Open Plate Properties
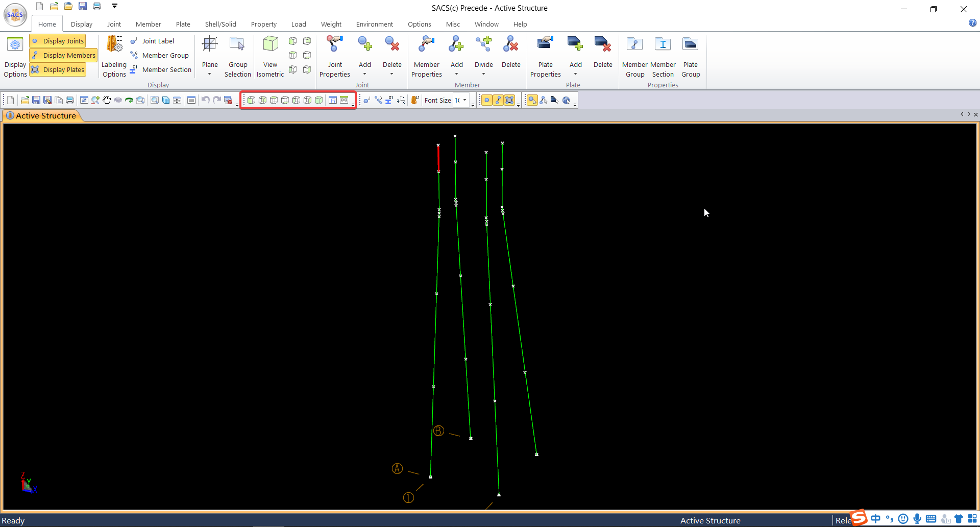This screenshot has width=980, height=527. [x=545, y=56]
